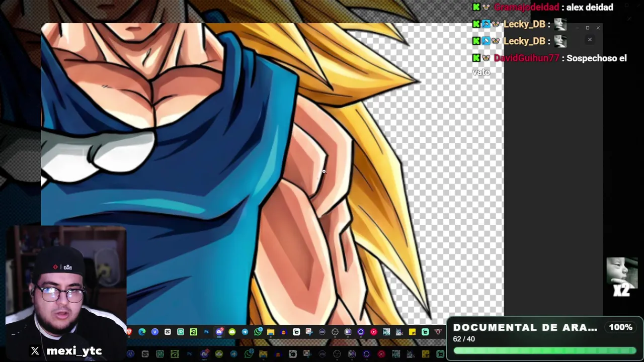Click hammer moderator badge on first Lecky_DB message

tap(486, 24)
